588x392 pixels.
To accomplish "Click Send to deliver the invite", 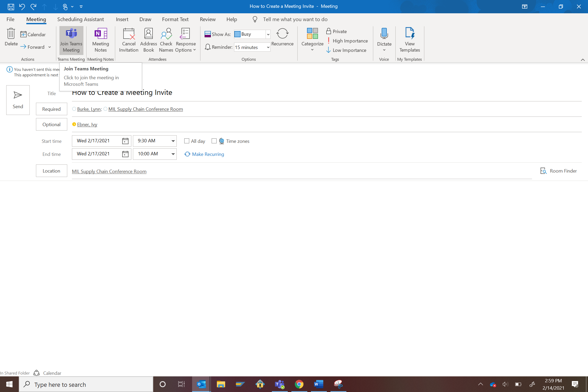I will coord(18,100).
